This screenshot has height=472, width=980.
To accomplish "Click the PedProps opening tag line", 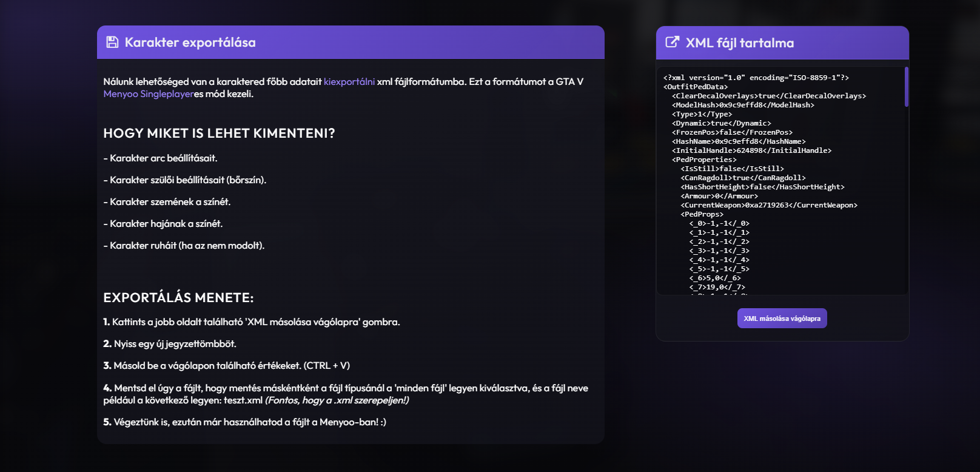I will (702, 214).
